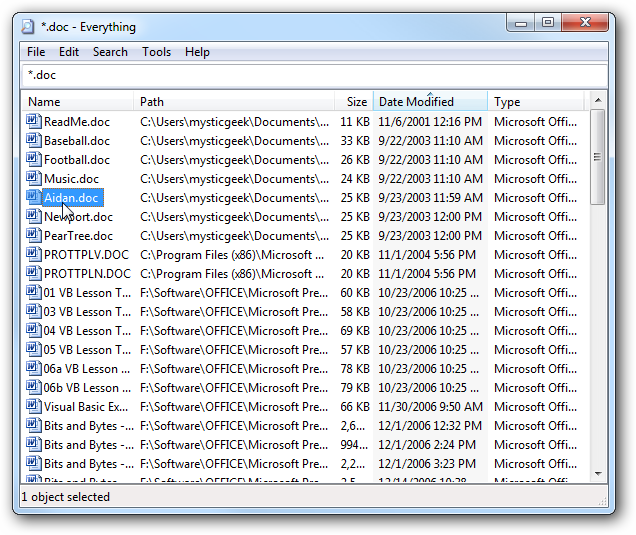Click the icon of 3:23 PM Bits and Bytes
The image size is (636, 535).
[34, 464]
